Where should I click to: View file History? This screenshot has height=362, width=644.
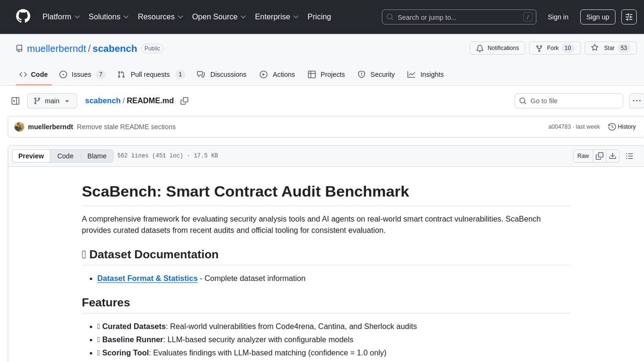point(622,127)
